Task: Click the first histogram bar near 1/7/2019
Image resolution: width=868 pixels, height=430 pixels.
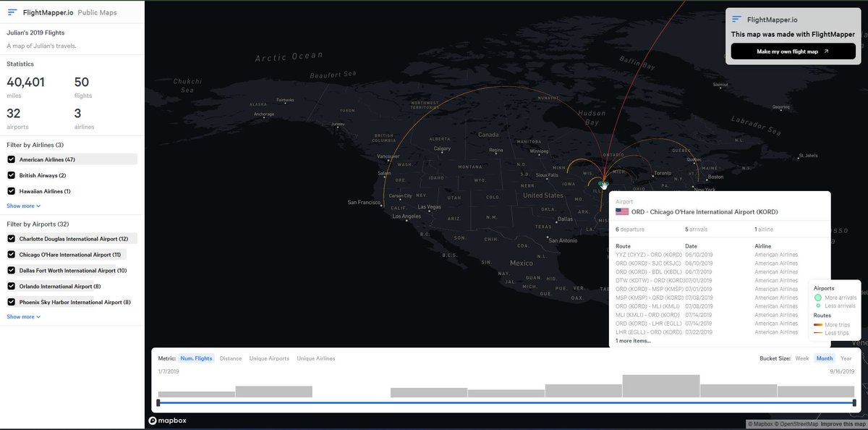Action: [197, 395]
